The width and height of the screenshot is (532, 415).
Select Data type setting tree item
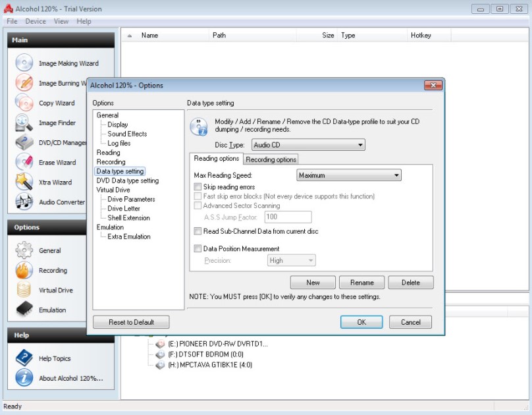point(120,171)
